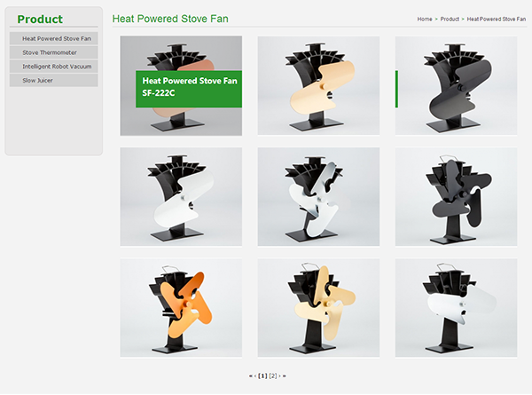View the silver four-blade stove fan
This screenshot has width=532, height=395.
318,197
